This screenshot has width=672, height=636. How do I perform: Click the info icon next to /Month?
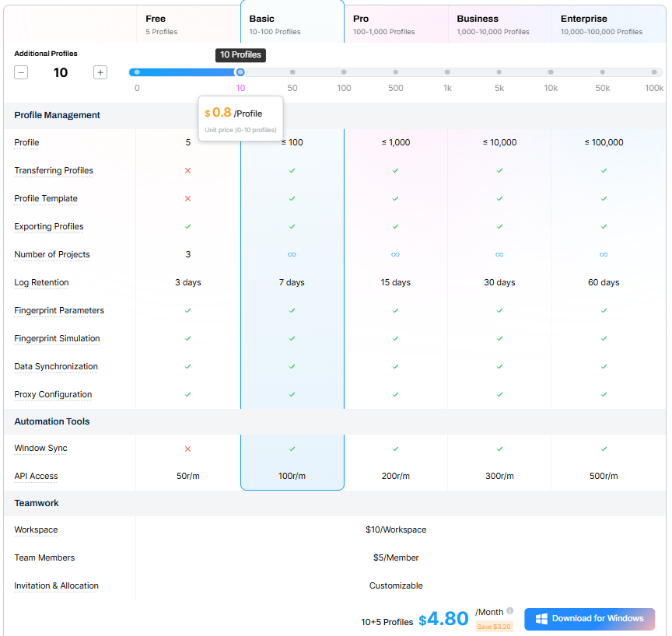[510, 611]
